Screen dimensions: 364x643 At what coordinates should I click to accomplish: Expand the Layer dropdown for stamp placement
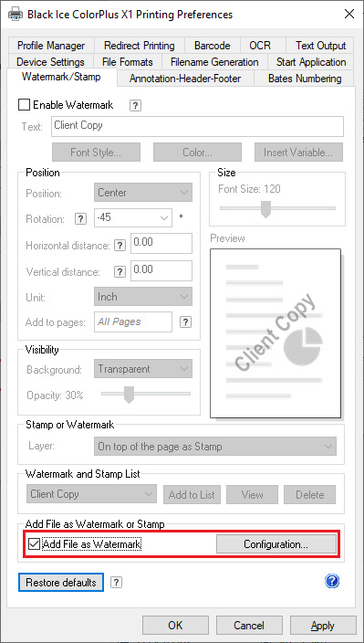215,446
